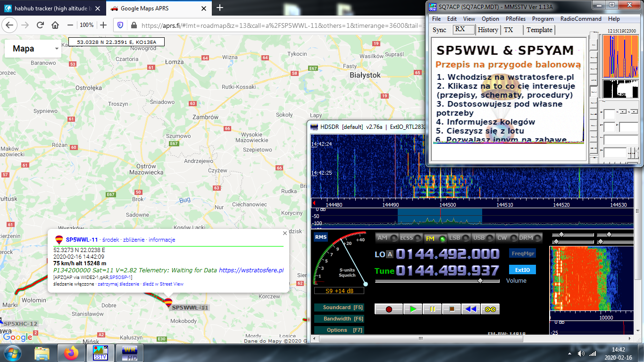Screen dimensions: 644x362
Task: Reload the aprs.fi page in Firefox
Action: (x=40, y=25)
